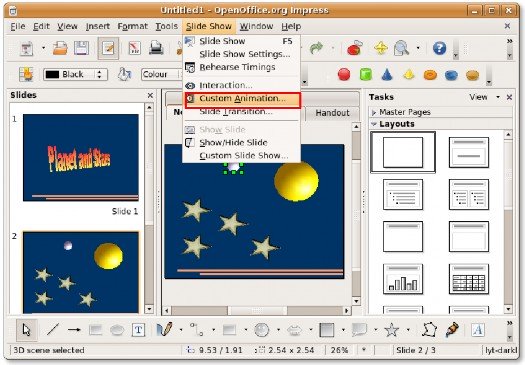Open the Colour area style combo box
This screenshot has height=365, width=525.
[x=162, y=74]
